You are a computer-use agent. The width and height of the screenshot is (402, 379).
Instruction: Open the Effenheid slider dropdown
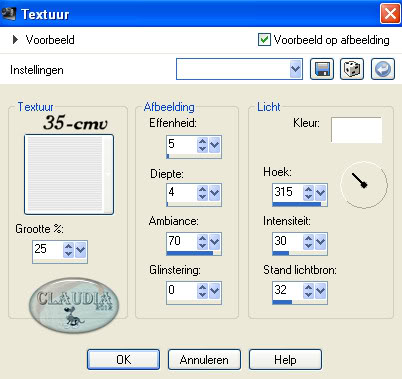pyautogui.click(x=214, y=145)
